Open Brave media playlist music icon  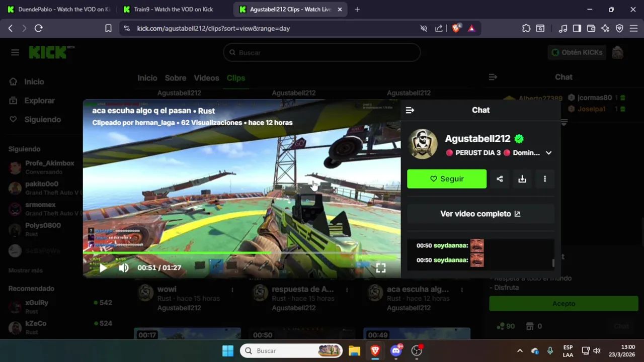(563, 29)
